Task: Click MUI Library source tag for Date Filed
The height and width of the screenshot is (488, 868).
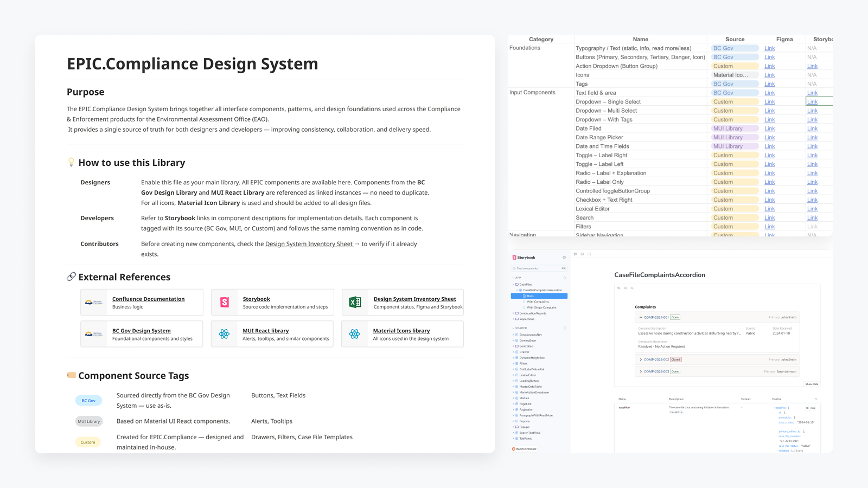Action: (x=735, y=129)
